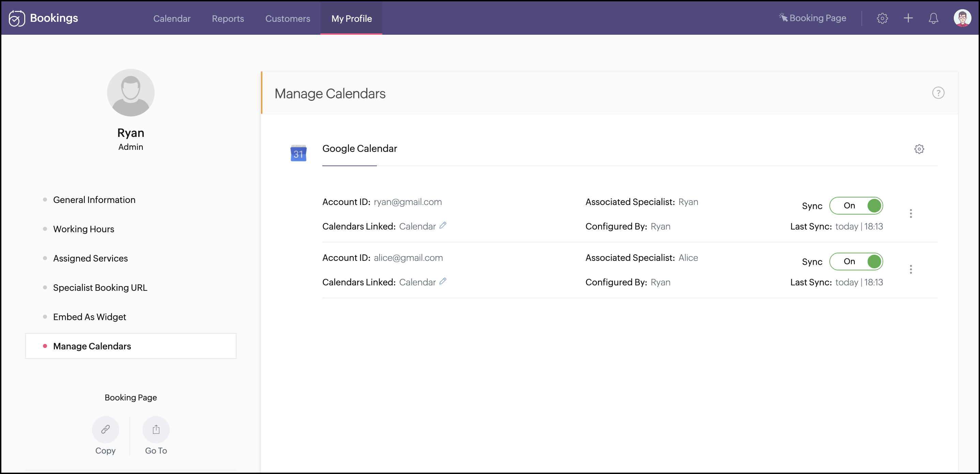Click the plus add-new icon
Viewport: 980px width, 474px height.
pyautogui.click(x=908, y=18)
